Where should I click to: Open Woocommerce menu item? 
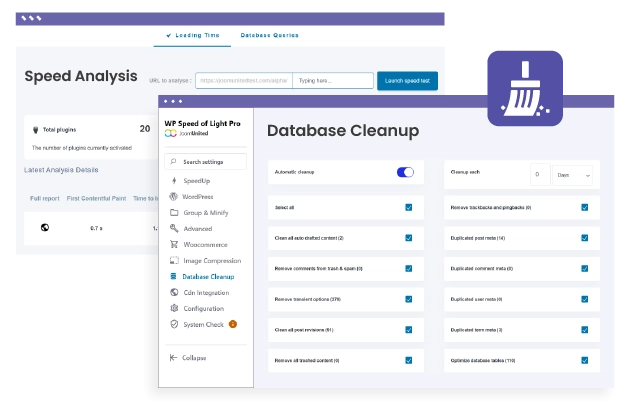(x=206, y=244)
